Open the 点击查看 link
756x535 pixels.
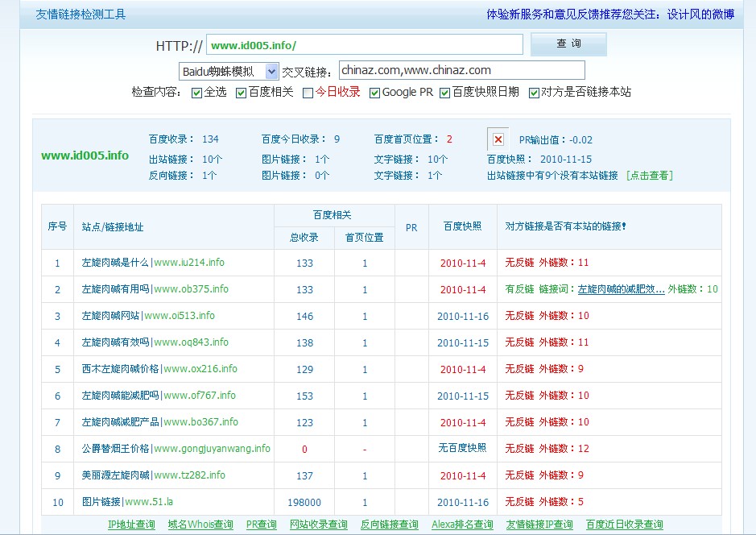(x=649, y=175)
